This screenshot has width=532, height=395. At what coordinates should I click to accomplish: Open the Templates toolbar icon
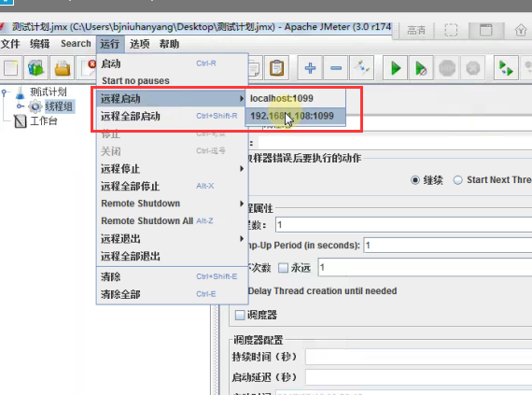(35, 68)
